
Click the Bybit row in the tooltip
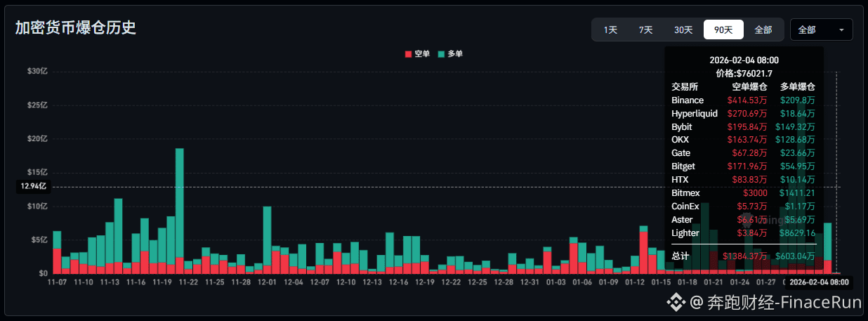743,126
